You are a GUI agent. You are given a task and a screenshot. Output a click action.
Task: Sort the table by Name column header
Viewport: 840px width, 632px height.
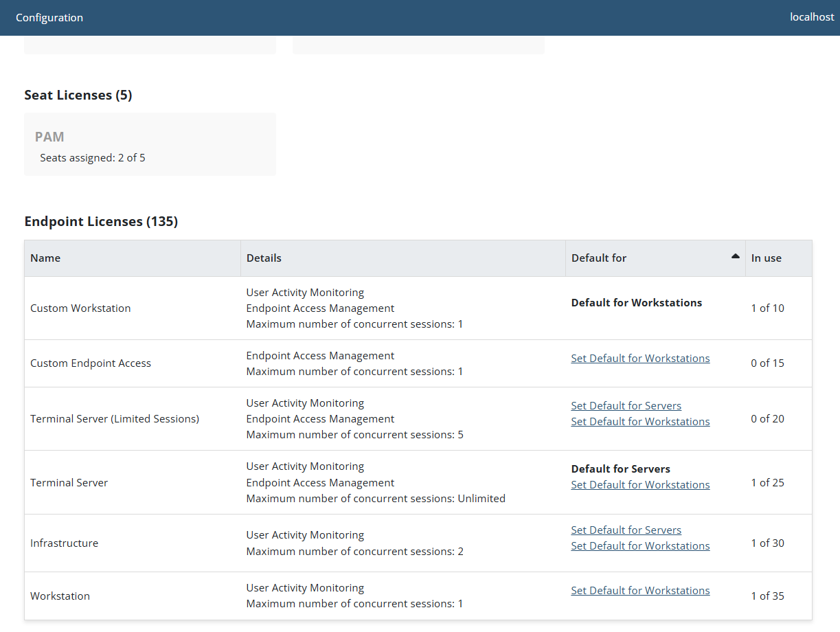coord(45,258)
